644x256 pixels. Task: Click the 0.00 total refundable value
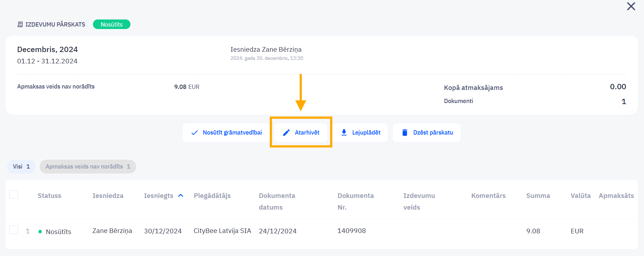pyautogui.click(x=618, y=87)
